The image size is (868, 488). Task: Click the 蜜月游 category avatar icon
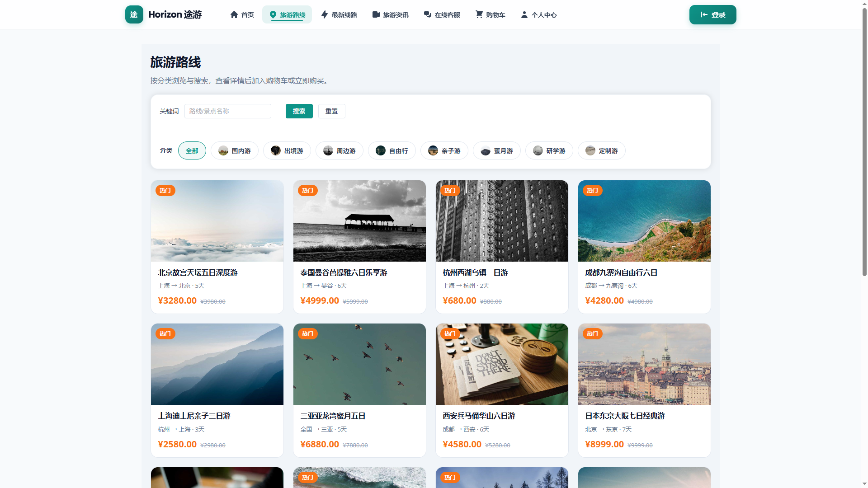tap(486, 150)
